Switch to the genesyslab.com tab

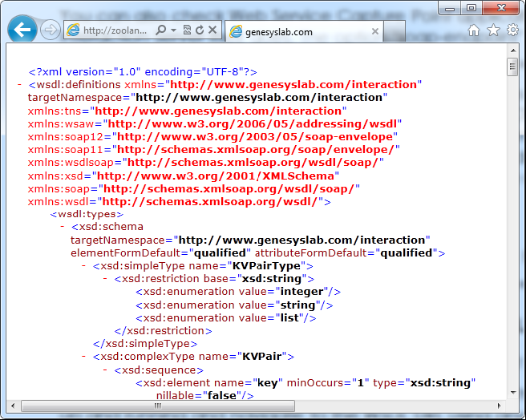[x=273, y=31]
